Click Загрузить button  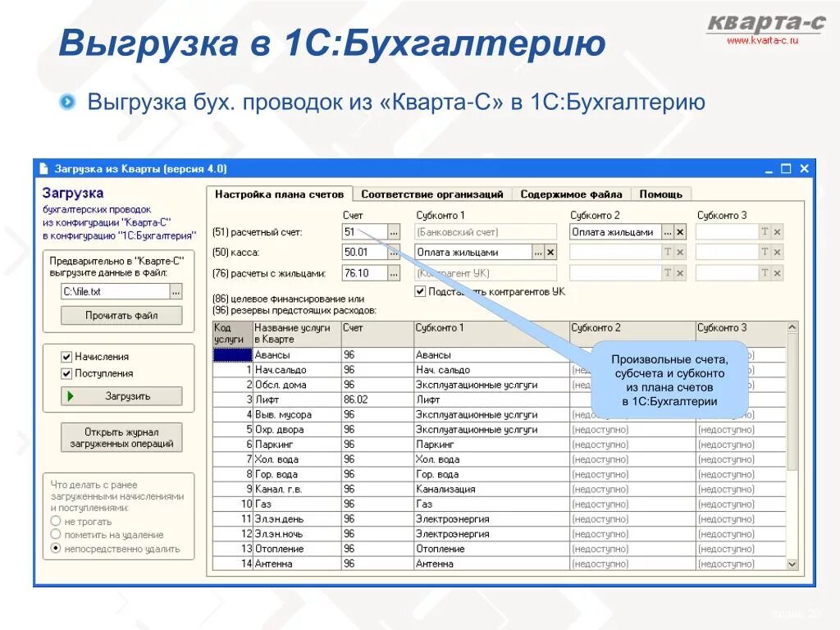click(121, 396)
